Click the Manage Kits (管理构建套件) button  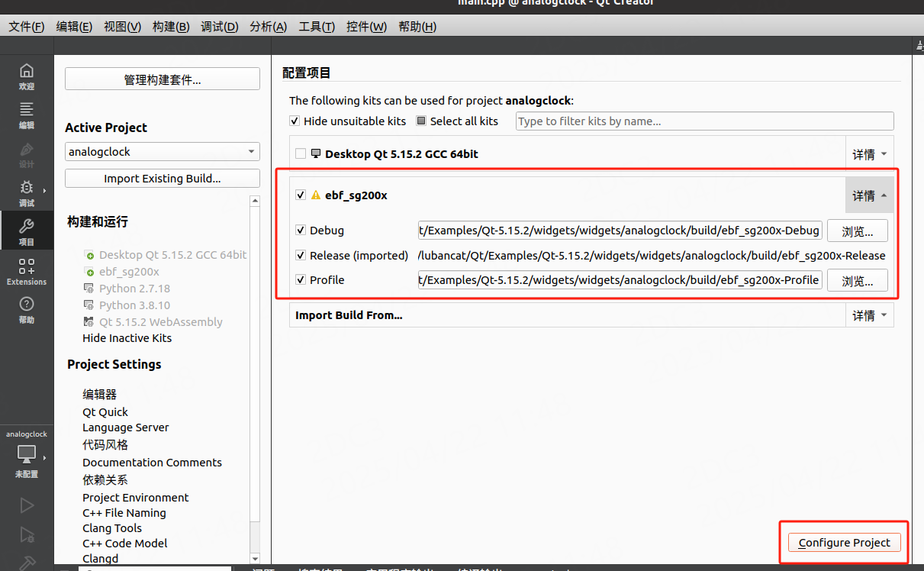tap(163, 79)
